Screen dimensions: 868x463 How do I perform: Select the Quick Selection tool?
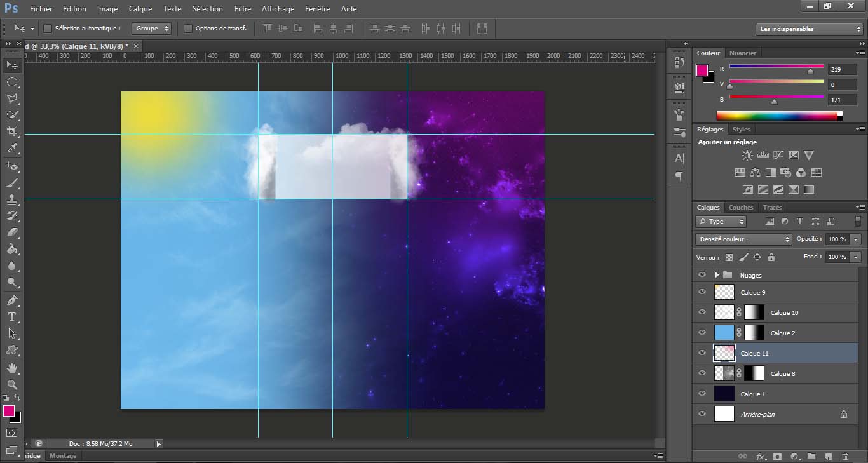(x=12, y=115)
